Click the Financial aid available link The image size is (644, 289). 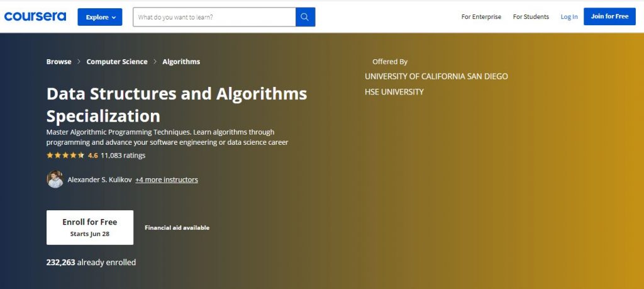pos(177,228)
